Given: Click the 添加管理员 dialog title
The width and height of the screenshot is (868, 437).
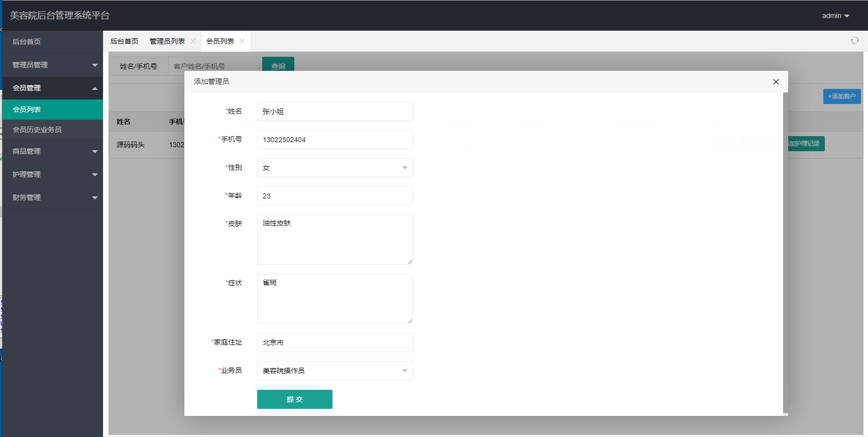Looking at the screenshot, I should pyautogui.click(x=211, y=81).
